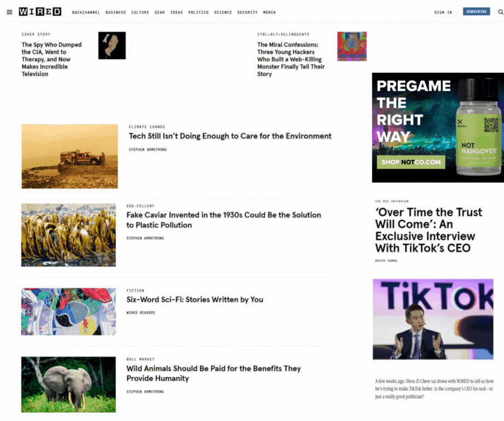Open the Security section
Image resolution: width=504 pixels, height=421 pixels.
click(x=247, y=13)
